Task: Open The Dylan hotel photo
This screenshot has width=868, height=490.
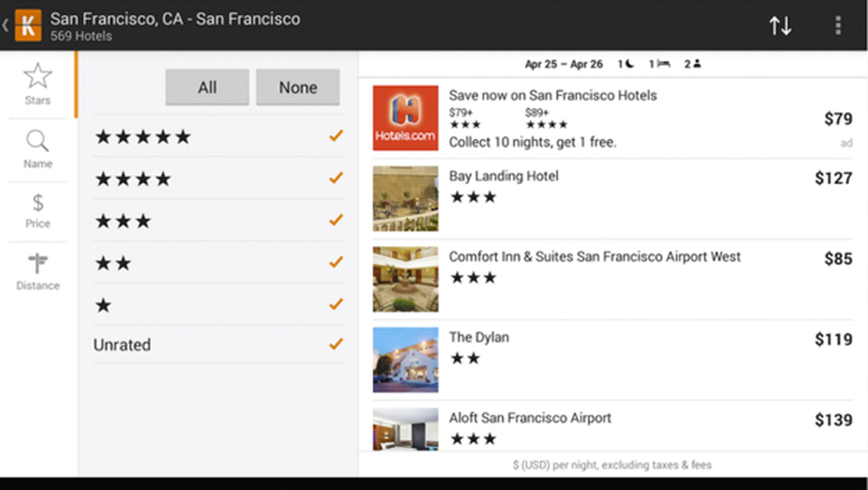Action: (405, 360)
